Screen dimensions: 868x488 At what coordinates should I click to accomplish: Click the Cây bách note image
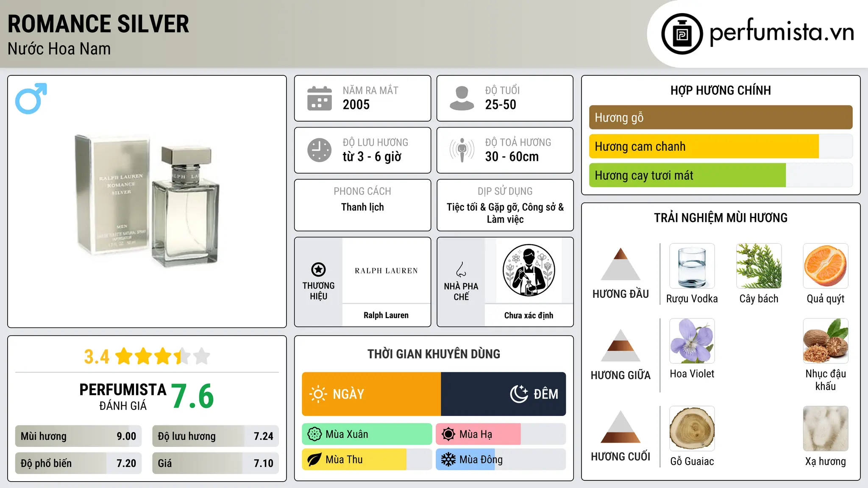[x=759, y=266]
